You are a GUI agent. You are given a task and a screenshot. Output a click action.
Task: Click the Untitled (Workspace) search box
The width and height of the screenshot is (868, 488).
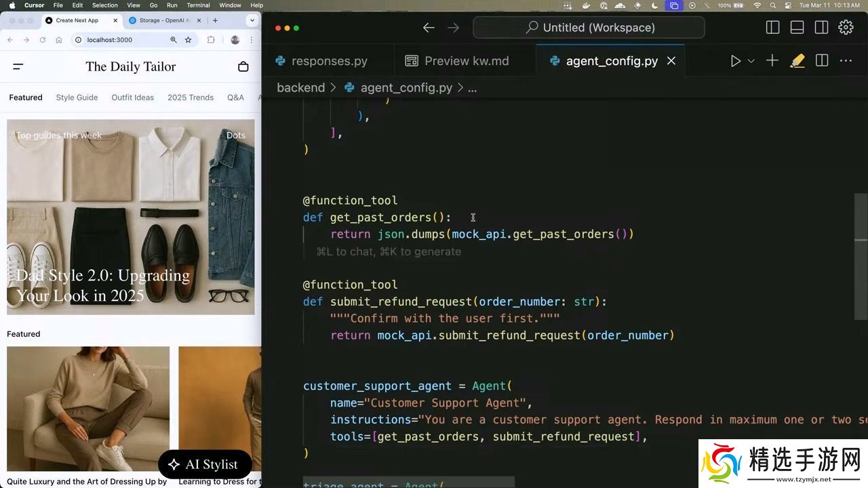click(589, 28)
